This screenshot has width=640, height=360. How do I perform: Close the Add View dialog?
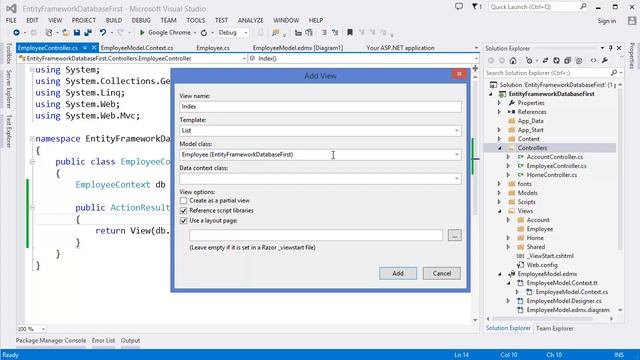(x=459, y=73)
